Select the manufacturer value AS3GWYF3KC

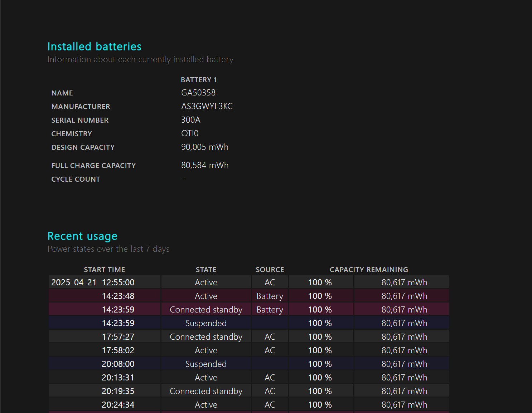(207, 106)
